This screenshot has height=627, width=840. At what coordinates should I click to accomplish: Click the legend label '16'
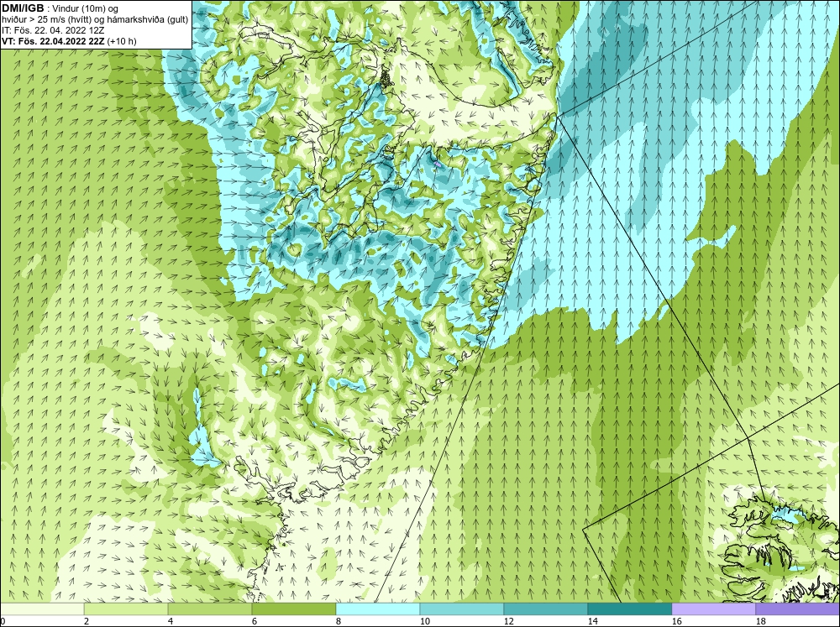point(676,621)
